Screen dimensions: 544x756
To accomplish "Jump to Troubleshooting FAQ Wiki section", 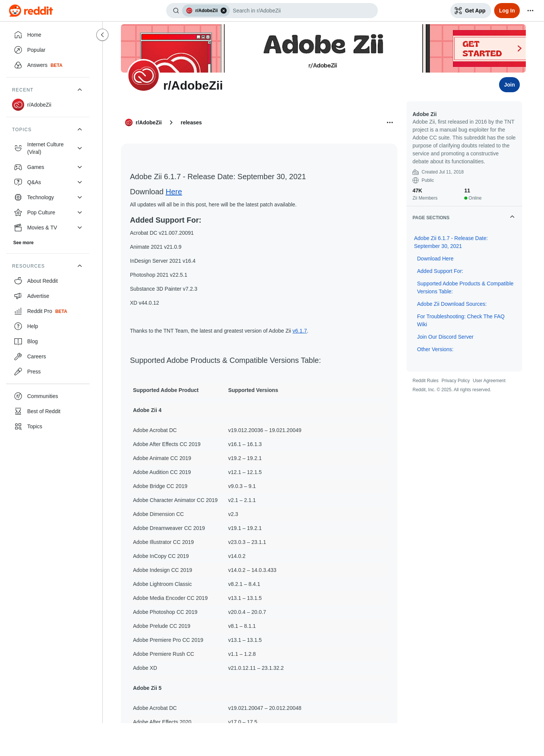I will pyautogui.click(x=461, y=320).
